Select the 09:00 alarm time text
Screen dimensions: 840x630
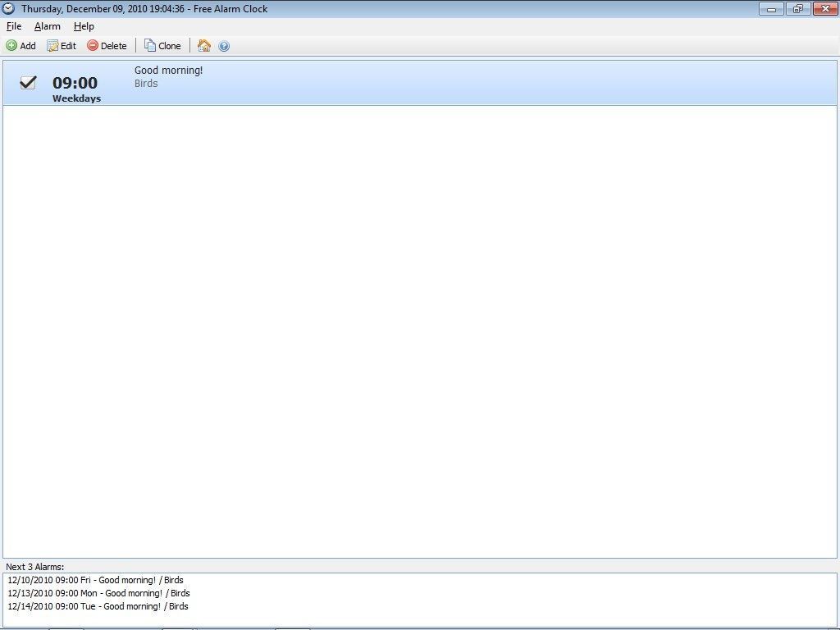[75, 83]
